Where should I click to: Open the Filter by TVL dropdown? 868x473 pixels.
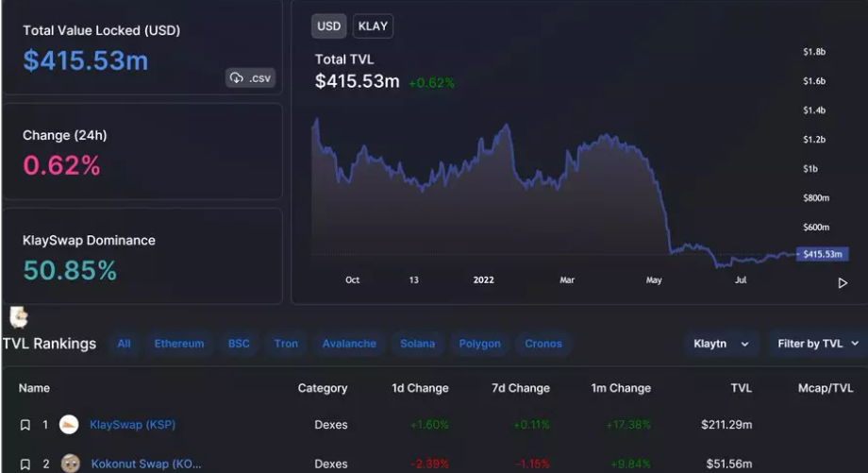pyautogui.click(x=818, y=344)
